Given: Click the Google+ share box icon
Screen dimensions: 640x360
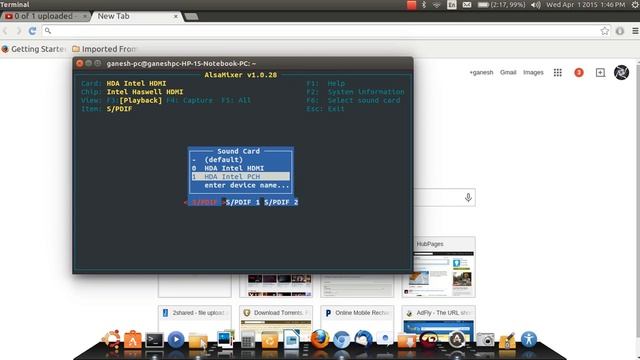Looking at the screenshot, I should tap(600, 73).
